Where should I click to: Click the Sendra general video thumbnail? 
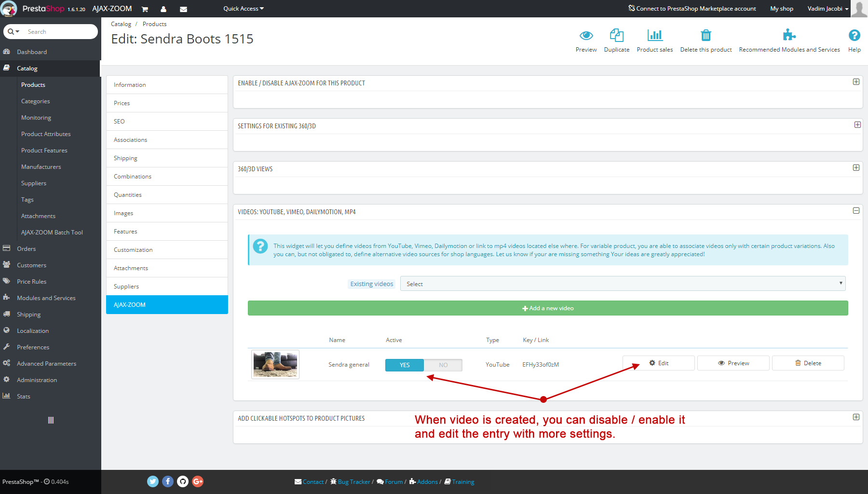click(275, 364)
